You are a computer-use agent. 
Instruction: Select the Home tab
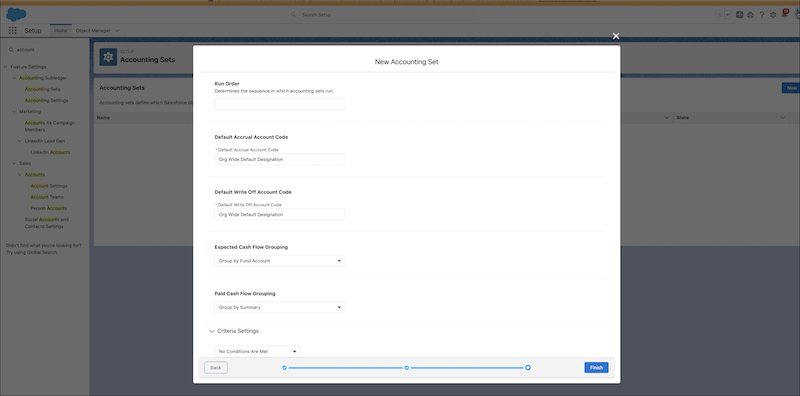(61, 31)
